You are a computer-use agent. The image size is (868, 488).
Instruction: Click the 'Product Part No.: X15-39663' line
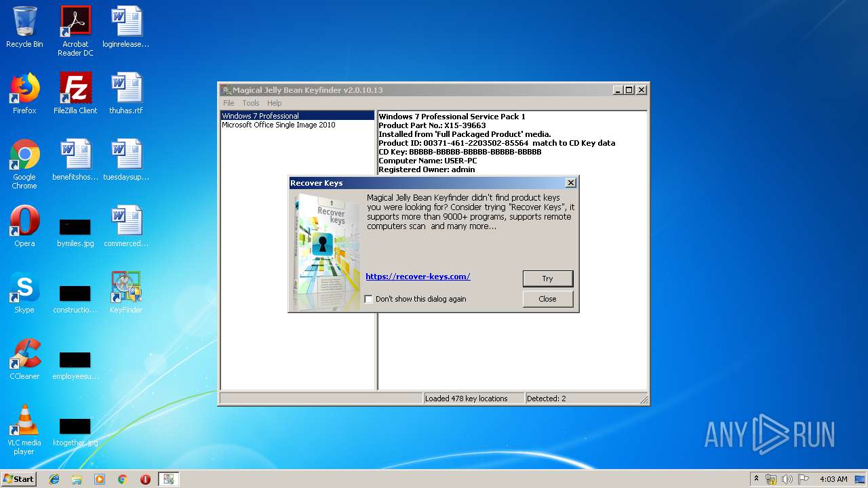(432, 125)
